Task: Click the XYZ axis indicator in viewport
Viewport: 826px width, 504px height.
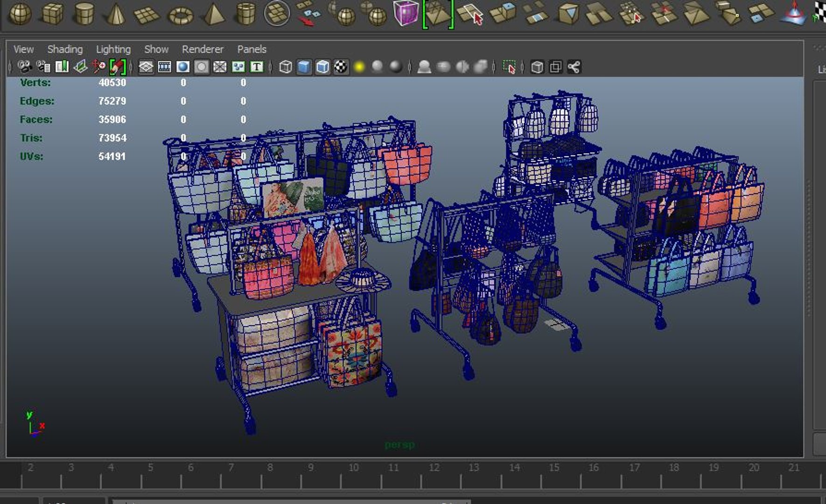Action: tap(35, 423)
